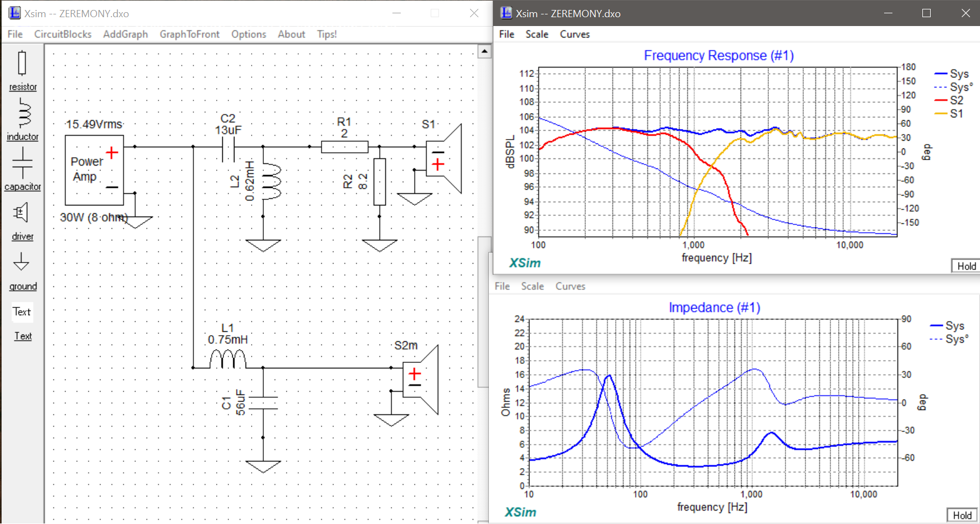
Task: Open the AddGraph menu
Action: (x=125, y=34)
